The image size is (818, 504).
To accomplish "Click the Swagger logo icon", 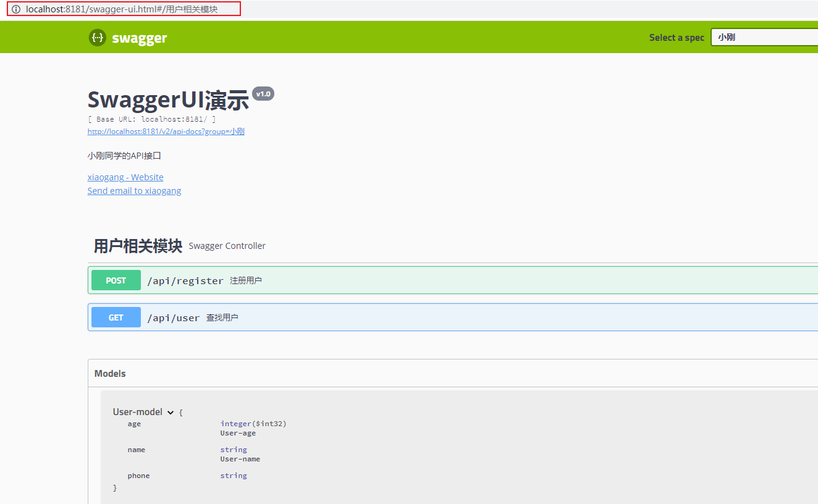I will [x=97, y=38].
